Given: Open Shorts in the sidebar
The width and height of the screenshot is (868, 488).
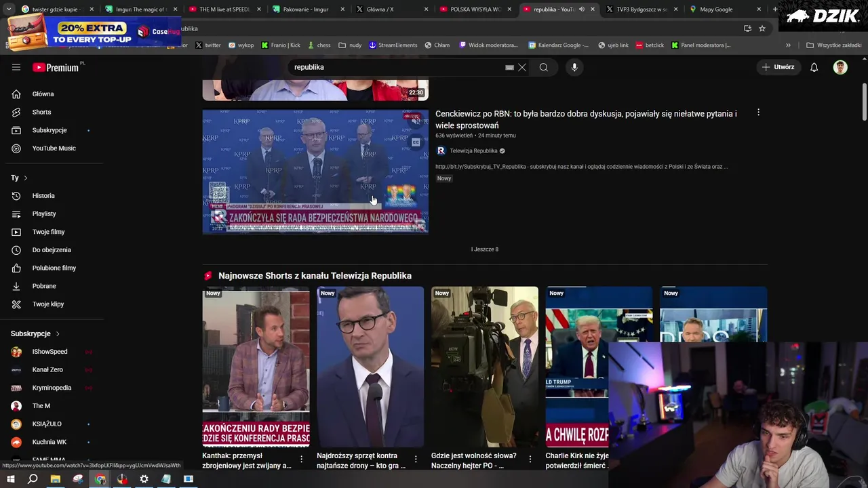Looking at the screenshot, I should (42, 112).
